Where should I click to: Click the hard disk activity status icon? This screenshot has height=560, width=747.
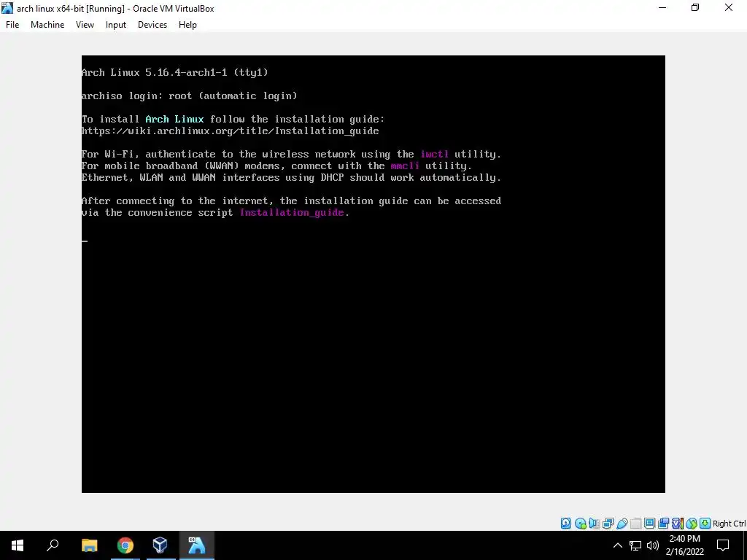click(x=566, y=524)
